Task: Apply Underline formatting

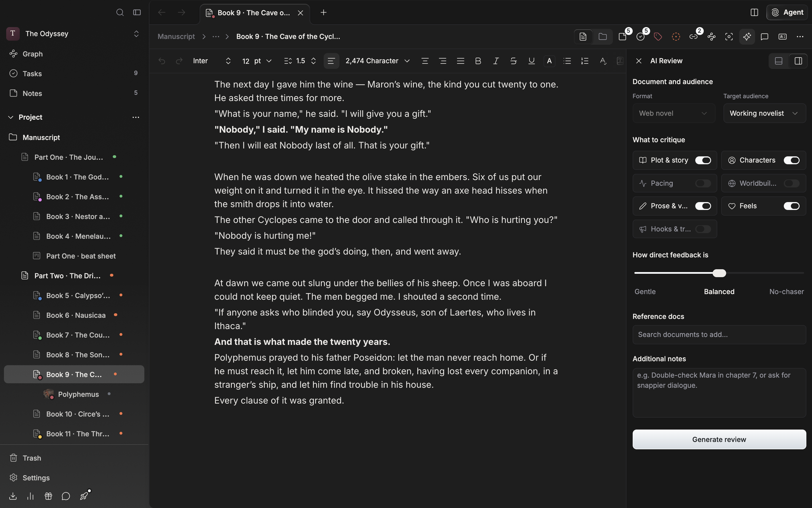Action: pyautogui.click(x=531, y=61)
